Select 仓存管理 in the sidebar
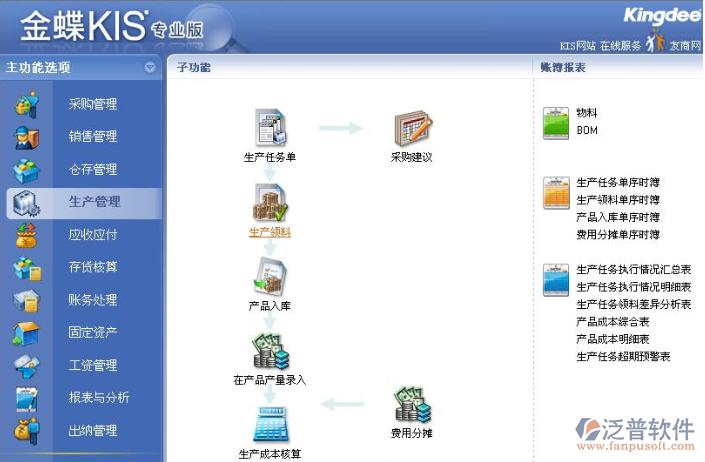 point(93,170)
